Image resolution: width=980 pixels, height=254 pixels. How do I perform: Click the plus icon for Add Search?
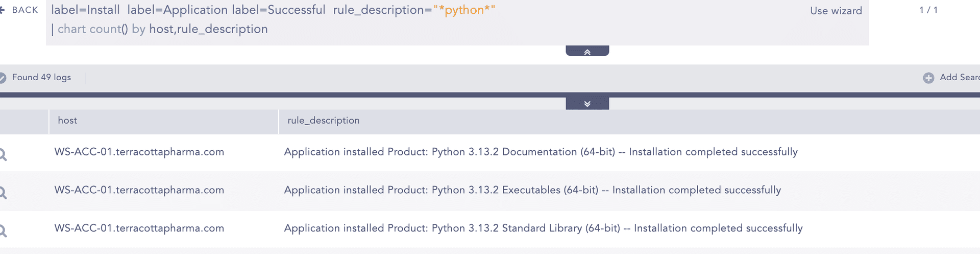point(928,78)
